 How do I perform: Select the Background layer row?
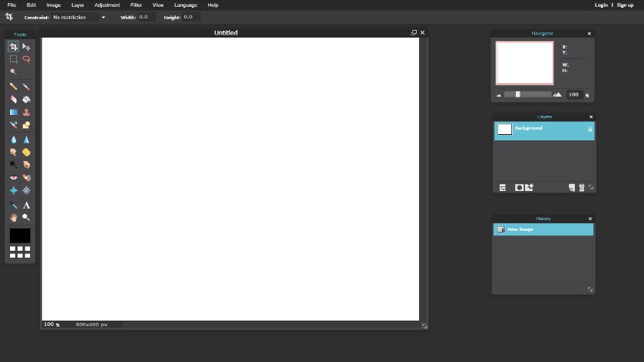click(x=544, y=131)
